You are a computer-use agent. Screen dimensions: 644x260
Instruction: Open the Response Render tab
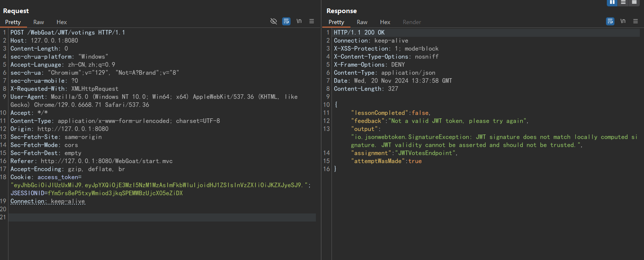pyautogui.click(x=412, y=22)
